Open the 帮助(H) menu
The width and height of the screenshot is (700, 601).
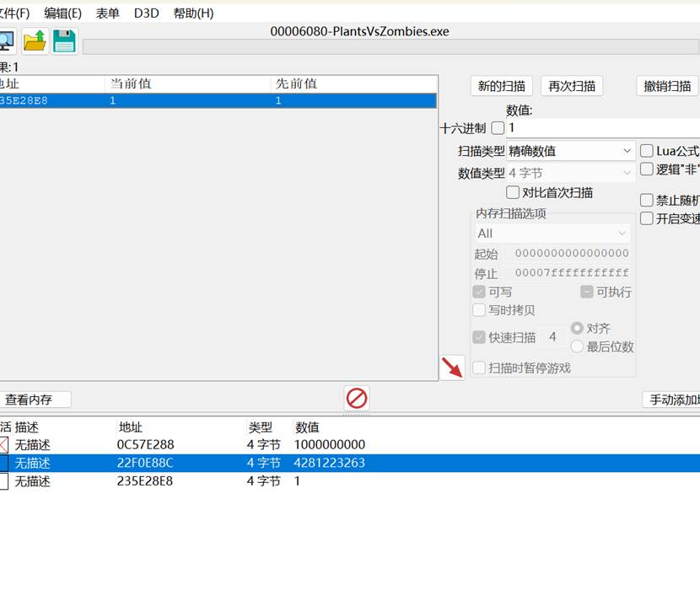coord(193,13)
